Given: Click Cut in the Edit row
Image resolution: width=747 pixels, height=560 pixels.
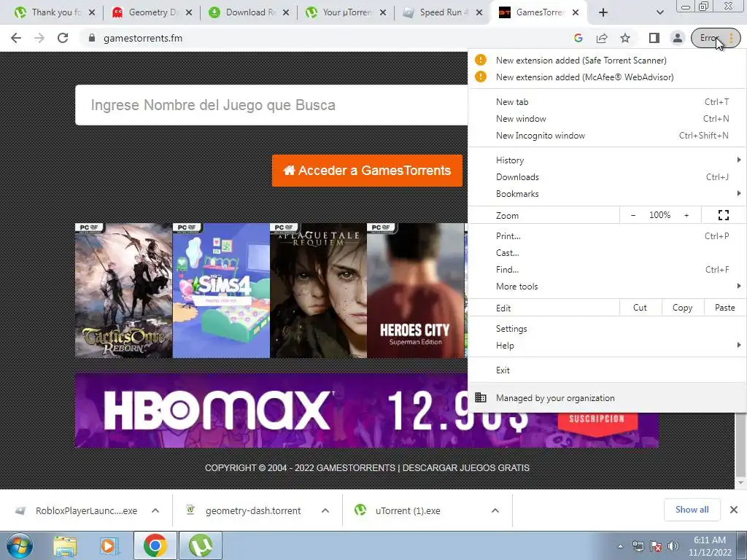Looking at the screenshot, I should tap(640, 308).
